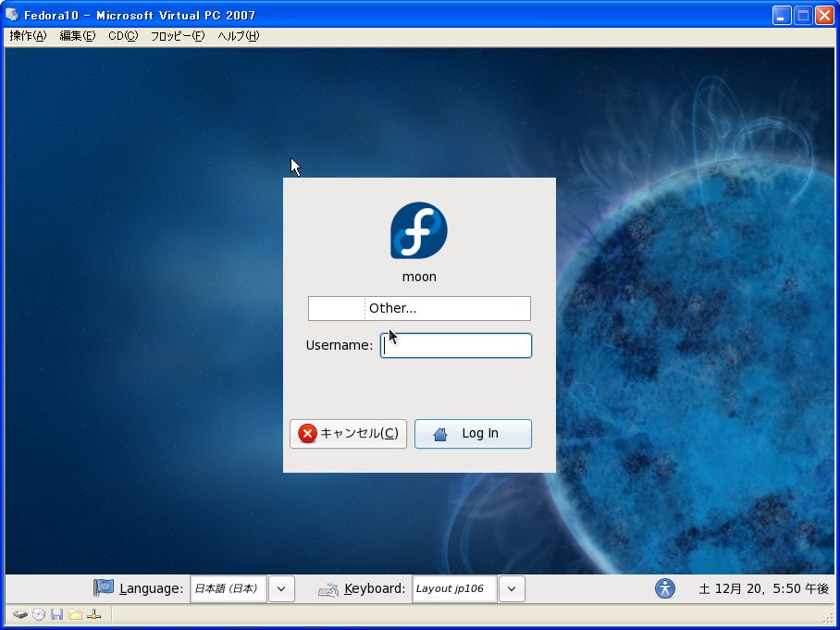Close the Fedora10 Virtual PC window

[x=824, y=16]
